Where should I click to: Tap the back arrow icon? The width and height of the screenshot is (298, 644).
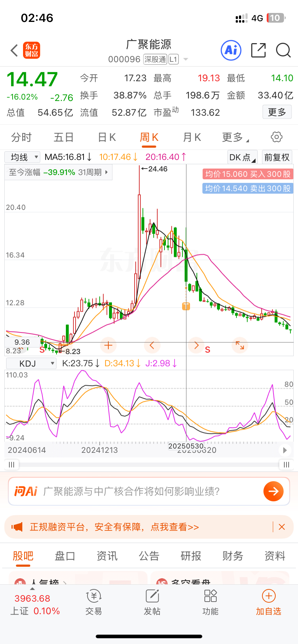[14, 50]
